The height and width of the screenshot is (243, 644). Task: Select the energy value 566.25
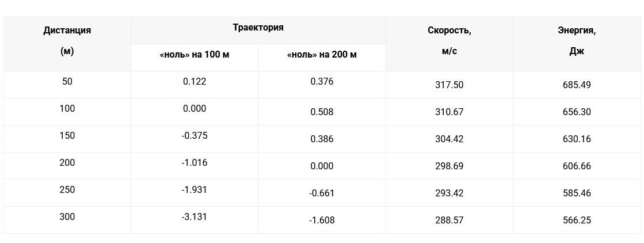pyautogui.click(x=577, y=220)
